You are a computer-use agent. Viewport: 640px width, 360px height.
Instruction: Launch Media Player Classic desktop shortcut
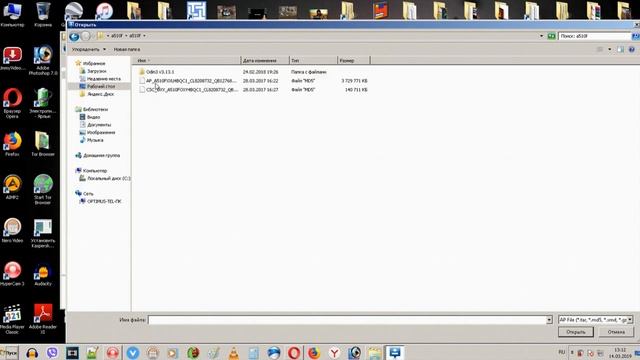(12, 320)
